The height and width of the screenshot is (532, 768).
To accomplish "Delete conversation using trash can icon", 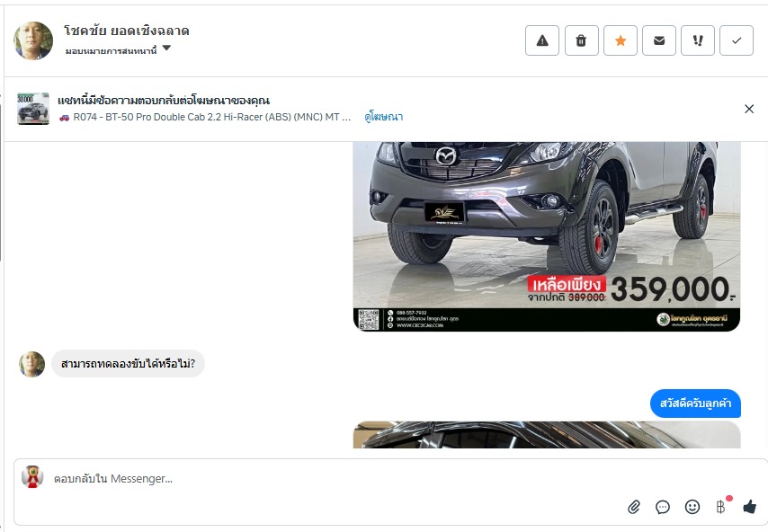I will click(x=581, y=40).
